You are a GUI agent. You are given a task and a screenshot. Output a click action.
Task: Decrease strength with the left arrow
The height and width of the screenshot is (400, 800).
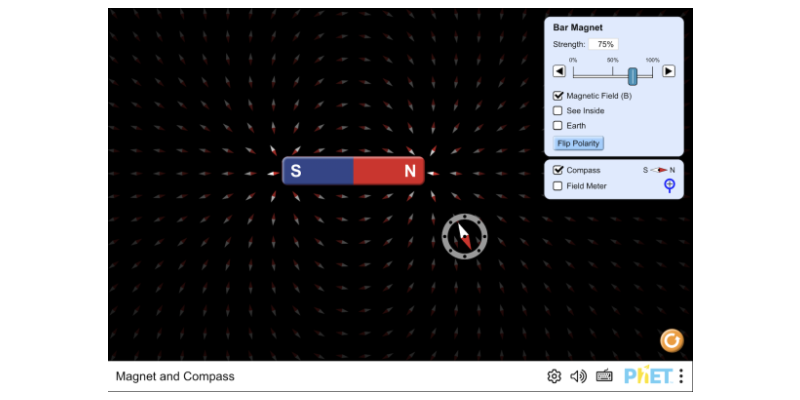tap(560, 71)
